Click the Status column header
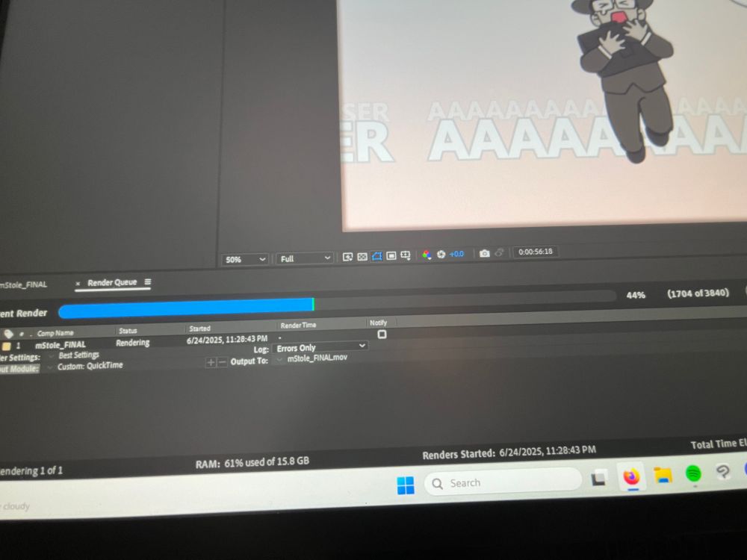Viewport: 747px width, 560px height. coord(128,331)
